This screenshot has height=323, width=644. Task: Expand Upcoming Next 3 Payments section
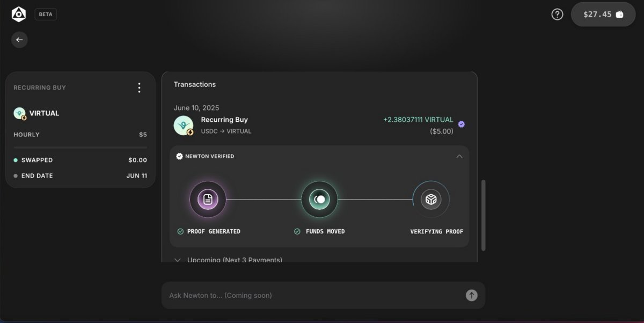(178, 260)
